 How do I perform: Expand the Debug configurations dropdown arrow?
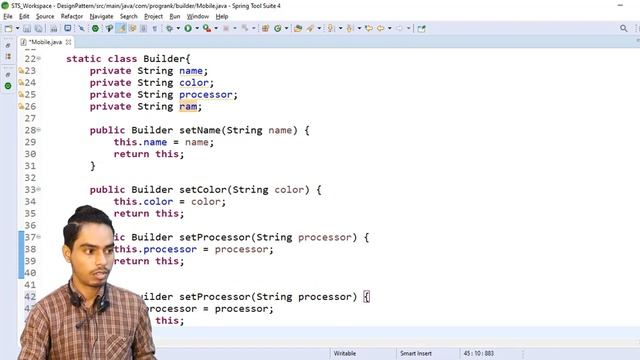[178, 28]
